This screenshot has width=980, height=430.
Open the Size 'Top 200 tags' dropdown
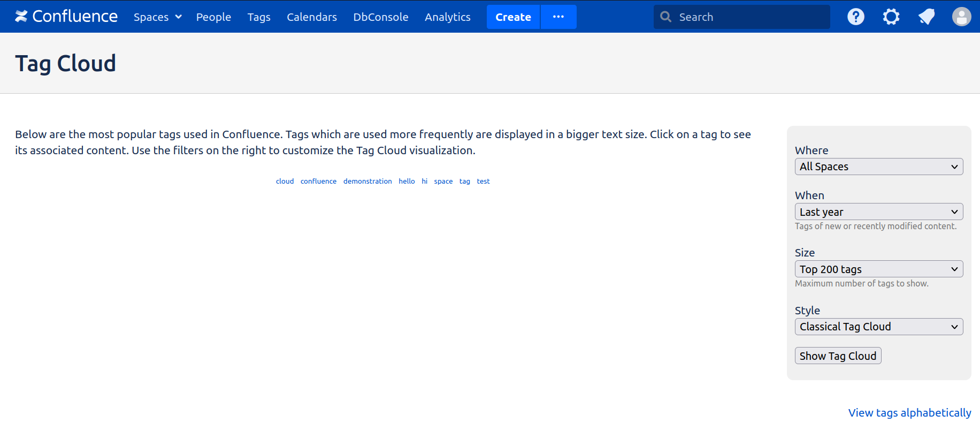(878, 269)
